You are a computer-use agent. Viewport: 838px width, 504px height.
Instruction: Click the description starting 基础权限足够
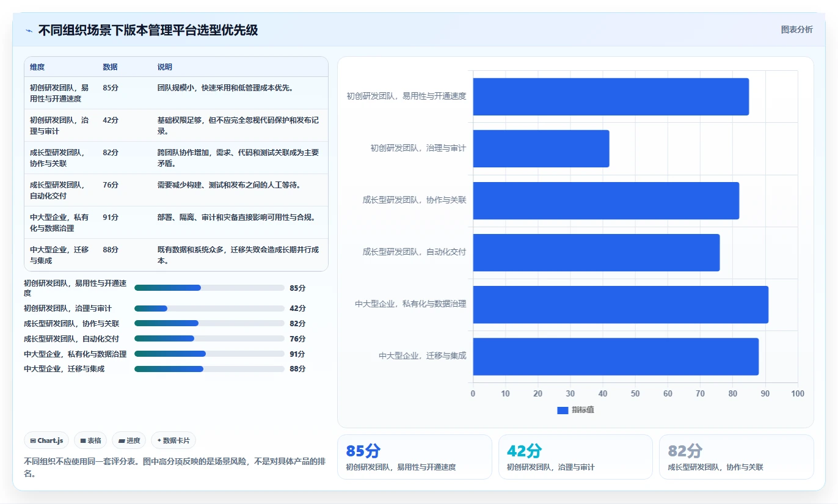coord(238,126)
